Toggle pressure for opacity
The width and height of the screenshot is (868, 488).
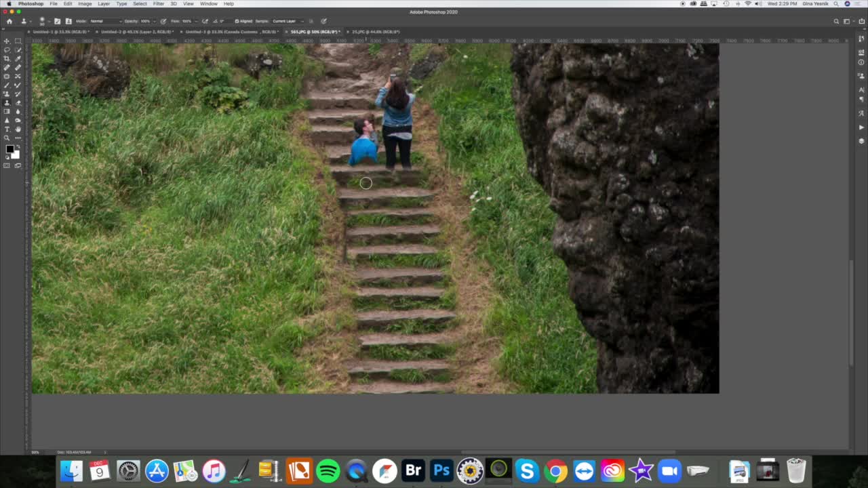(x=163, y=21)
